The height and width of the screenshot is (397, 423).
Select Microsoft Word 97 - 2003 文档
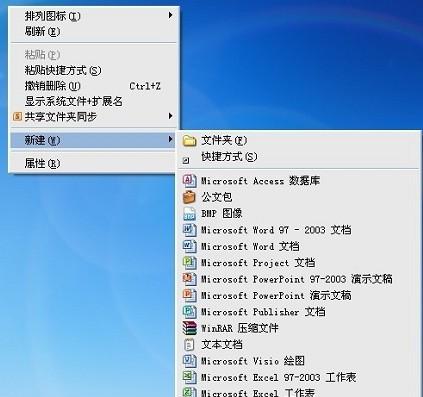pyautogui.click(x=299, y=230)
